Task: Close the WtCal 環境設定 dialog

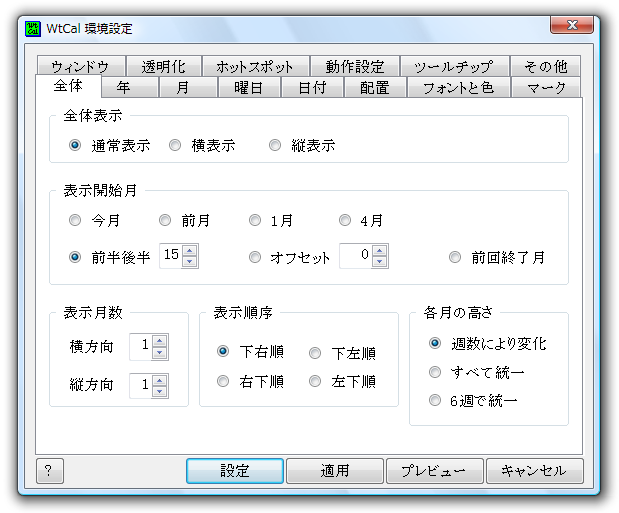Action: coord(572,25)
